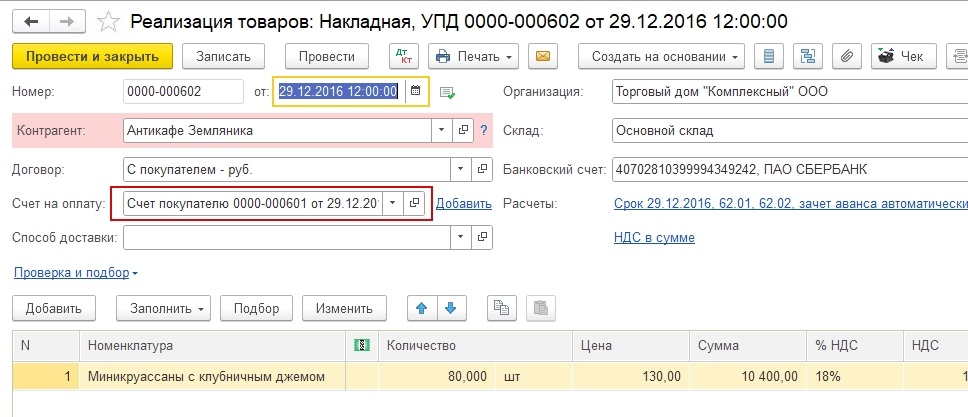Image resolution: width=968 pixels, height=417 pixels.
Task: Click Провести button
Action: (x=327, y=56)
